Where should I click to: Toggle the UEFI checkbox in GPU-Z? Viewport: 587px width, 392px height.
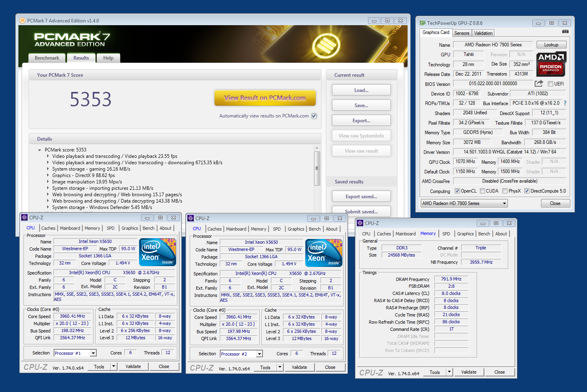click(550, 84)
